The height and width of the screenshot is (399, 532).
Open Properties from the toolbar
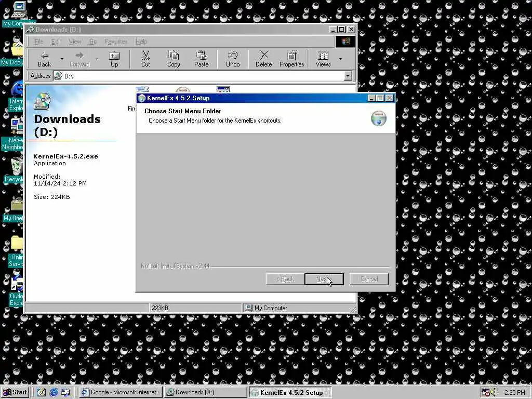click(x=292, y=59)
